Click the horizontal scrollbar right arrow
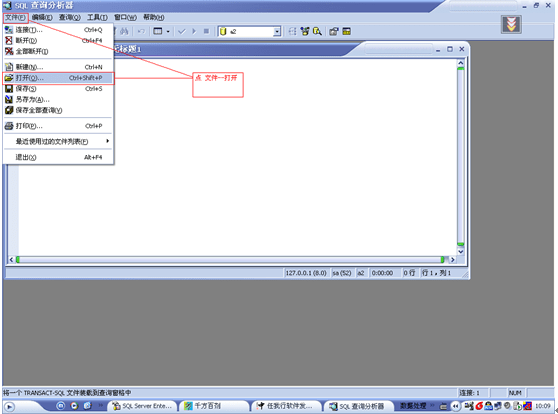 [452, 260]
